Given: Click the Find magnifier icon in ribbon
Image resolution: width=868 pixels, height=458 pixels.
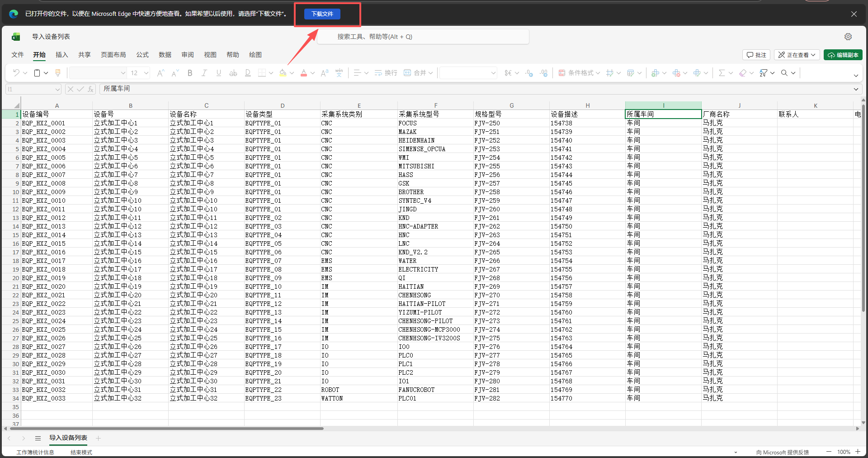Looking at the screenshot, I should coord(784,73).
